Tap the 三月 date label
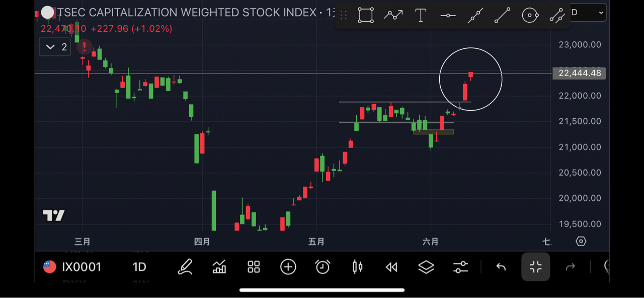The height and width of the screenshot is (298, 644). pyautogui.click(x=82, y=242)
